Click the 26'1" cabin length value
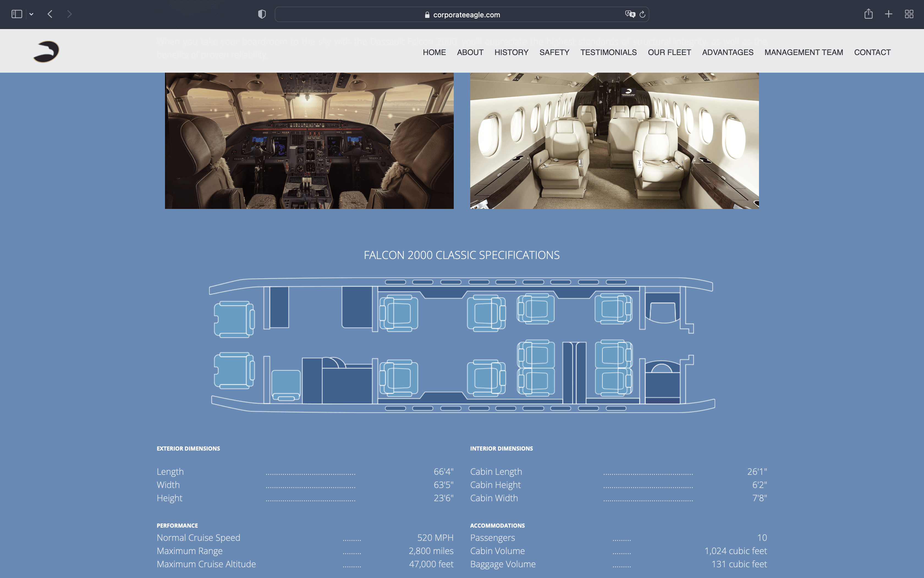924x578 pixels. (x=757, y=471)
